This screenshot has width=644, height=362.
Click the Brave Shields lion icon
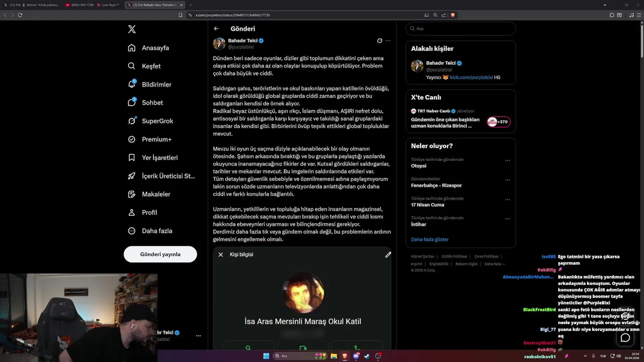(453, 15)
